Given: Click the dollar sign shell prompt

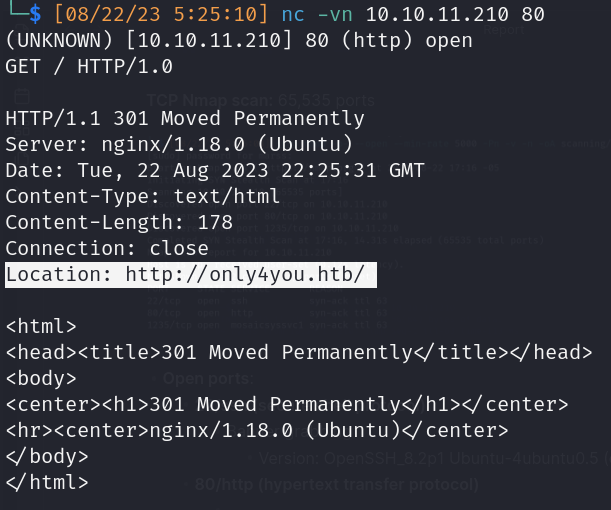Looking at the screenshot, I should (36, 15).
